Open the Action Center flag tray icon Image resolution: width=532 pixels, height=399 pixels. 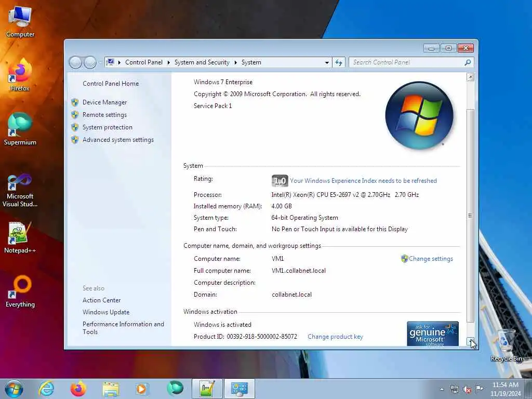[x=479, y=389]
